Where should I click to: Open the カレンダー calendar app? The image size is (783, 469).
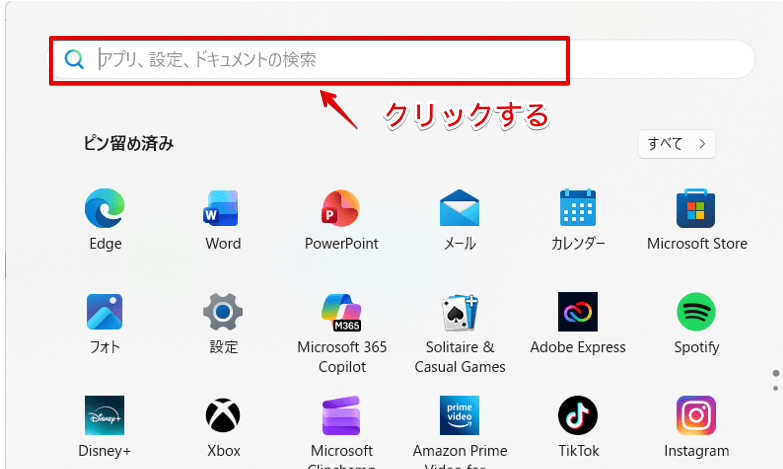click(x=578, y=218)
